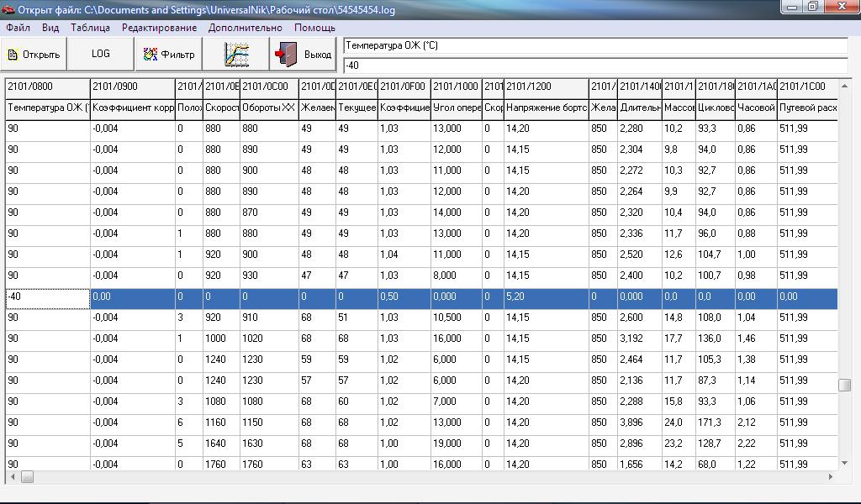Click the Часовой label cell

click(x=756, y=108)
